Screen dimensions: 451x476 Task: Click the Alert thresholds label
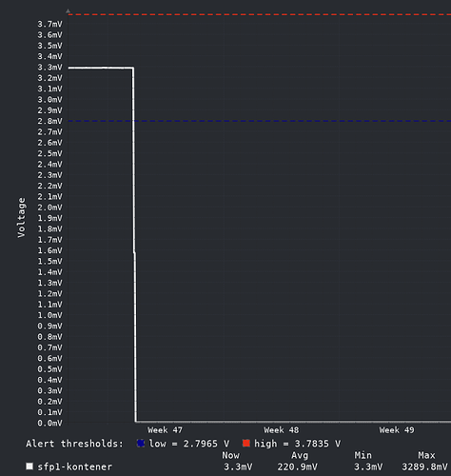click(75, 444)
